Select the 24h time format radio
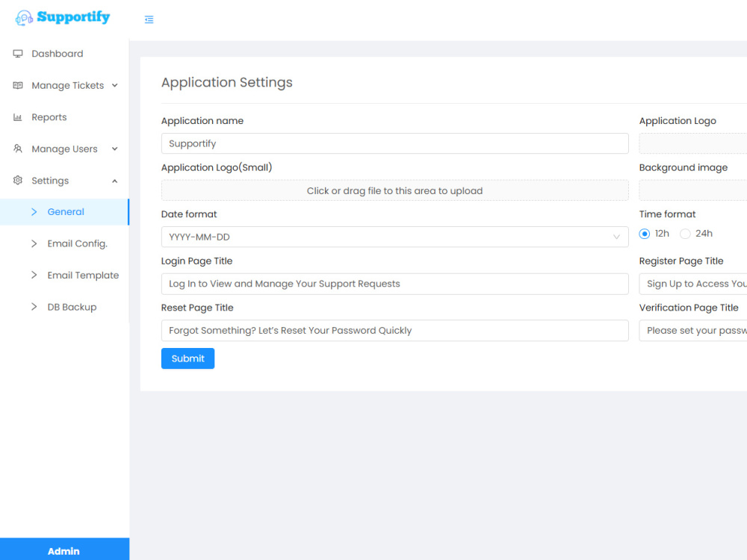The image size is (747, 560). tap(685, 234)
